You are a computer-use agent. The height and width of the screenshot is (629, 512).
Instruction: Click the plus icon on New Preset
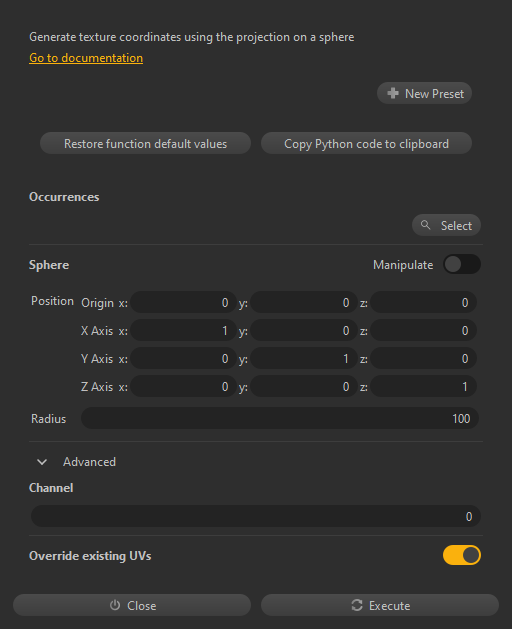393,93
